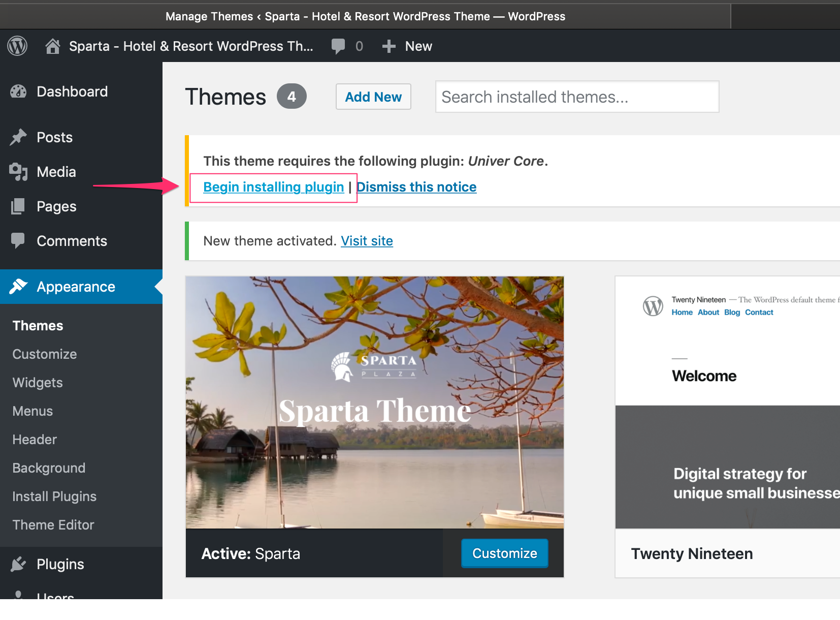Image resolution: width=840 pixels, height=620 pixels.
Task: Open Widgets under Appearance
Action: click(x=38, y=383)
